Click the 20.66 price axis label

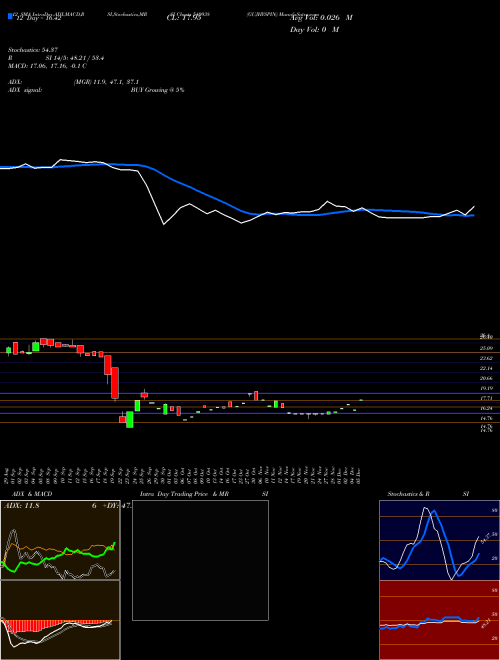pyautogui.click(x=487, y=378)
